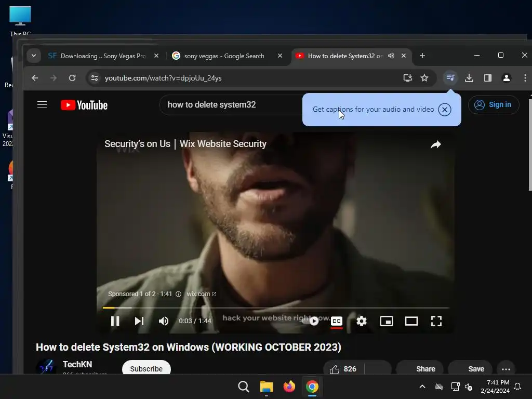Enter full screen with the fullscreen icon
This screenshot has width=532, height=399.
pyautogui.click(x=436, y=321)
